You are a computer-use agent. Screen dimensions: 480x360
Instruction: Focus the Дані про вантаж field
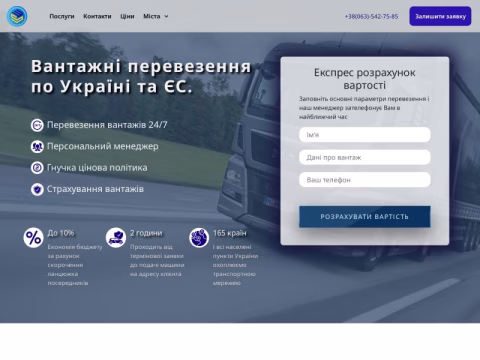[365, 157]
